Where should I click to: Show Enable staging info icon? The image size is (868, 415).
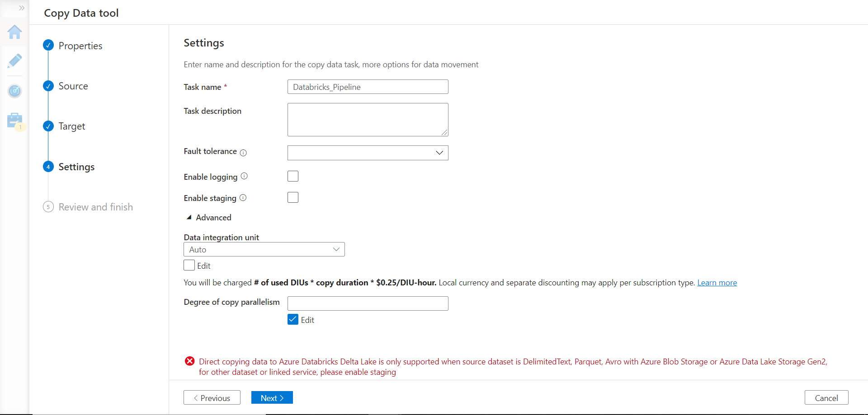tap(243, 197)
